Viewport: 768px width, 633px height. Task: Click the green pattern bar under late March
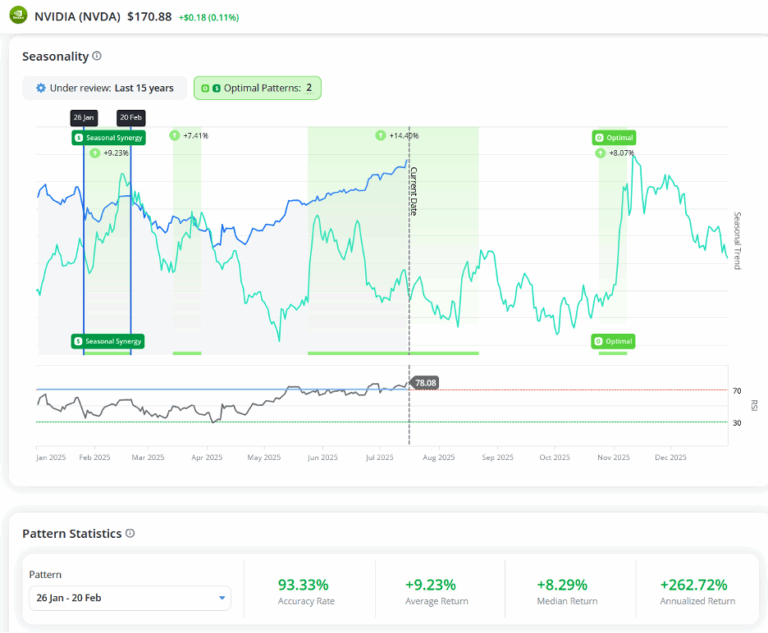coord(187,353)
